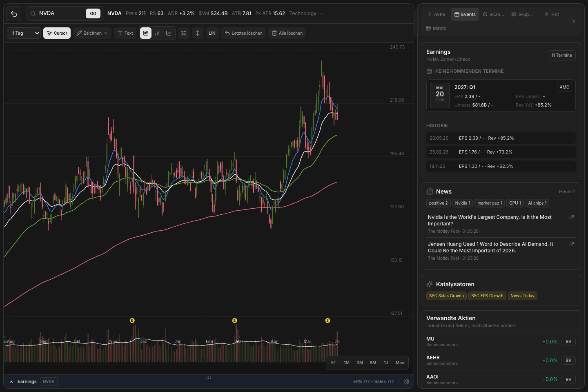Select the 20.05.26 earnings history row
588x392 pixels.
pyautogui.click(x=501, y=138)
